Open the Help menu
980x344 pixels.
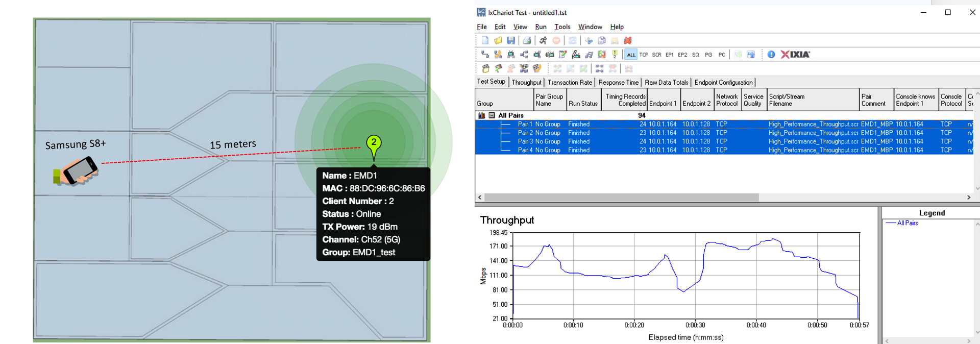[x=617, y=27]
